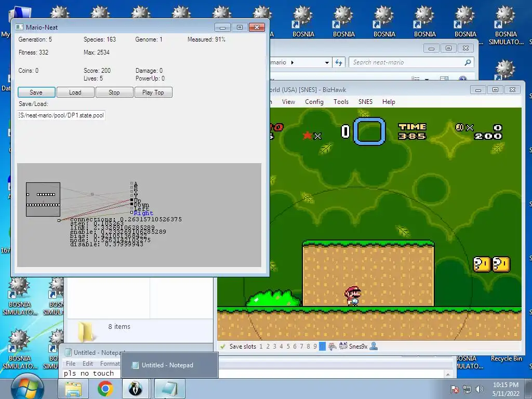Click the Play Top button
The image size is (532, 399).
[153, 92]
